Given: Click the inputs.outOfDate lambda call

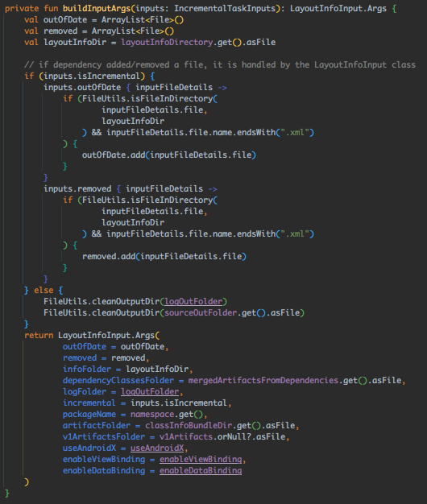Looking at the screenshot, I should (x=82, y=88).
